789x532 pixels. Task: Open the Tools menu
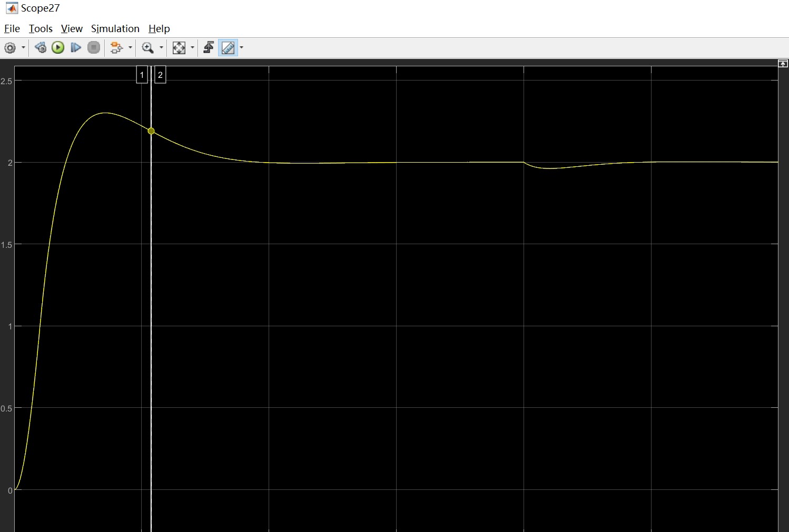click(41, 28)
